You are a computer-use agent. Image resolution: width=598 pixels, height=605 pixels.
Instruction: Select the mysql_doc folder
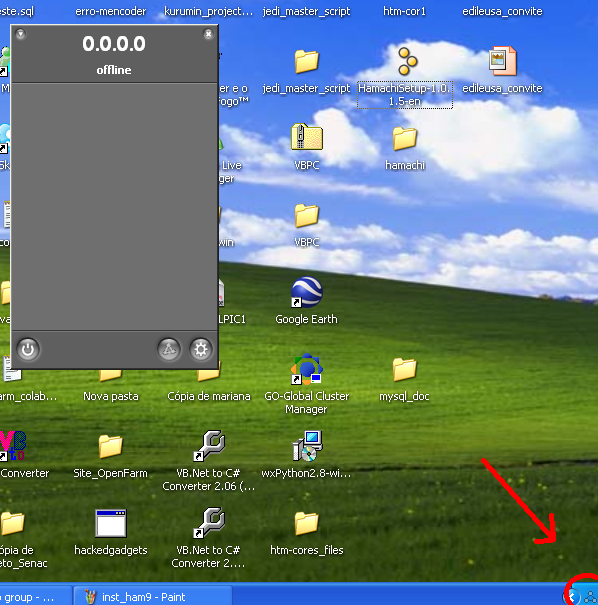[405, 370]
